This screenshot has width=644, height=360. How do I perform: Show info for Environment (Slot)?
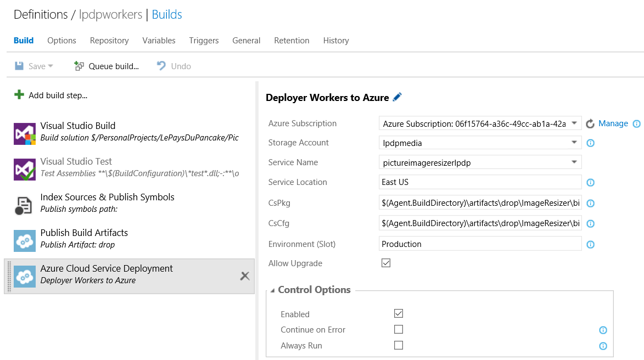coord(591,244)
